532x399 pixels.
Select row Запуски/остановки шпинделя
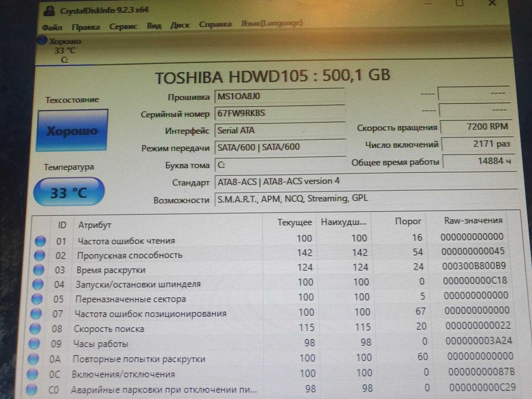click(271, 283)
